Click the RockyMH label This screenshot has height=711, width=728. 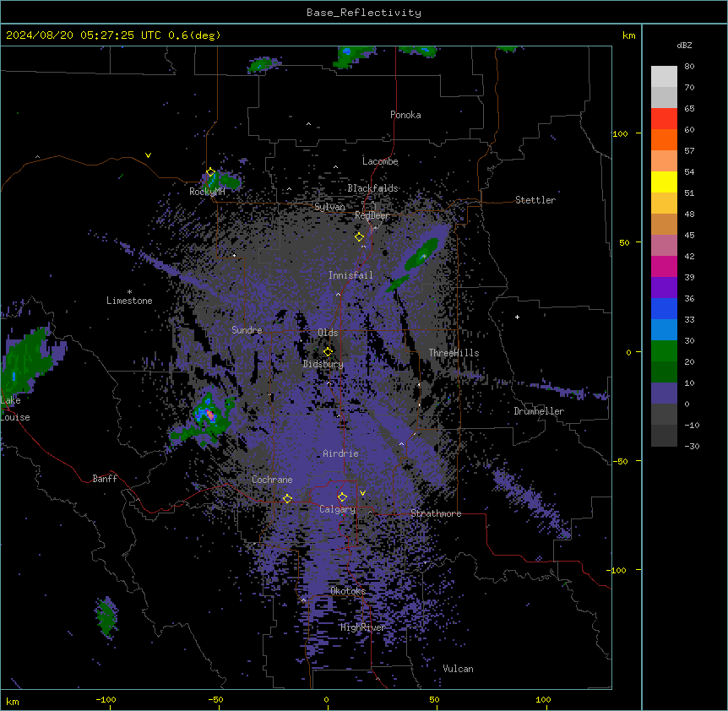(x=207, y=192)
